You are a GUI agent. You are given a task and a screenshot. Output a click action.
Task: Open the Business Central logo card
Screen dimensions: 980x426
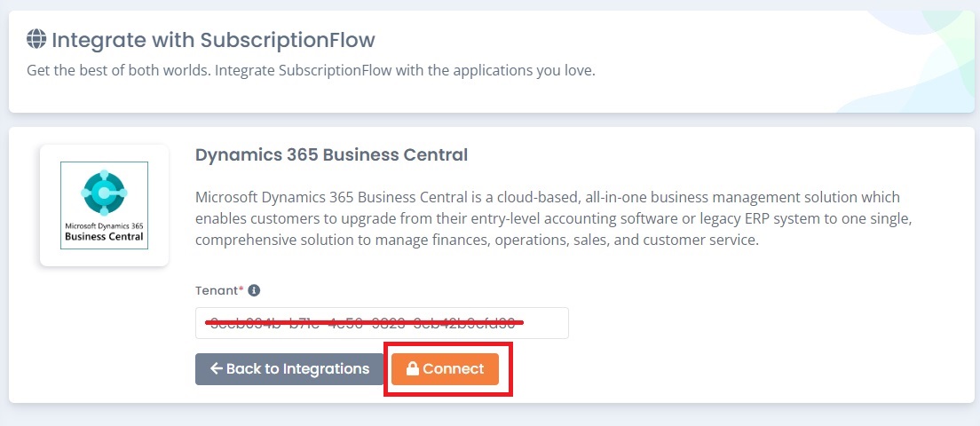click(105, 206)
